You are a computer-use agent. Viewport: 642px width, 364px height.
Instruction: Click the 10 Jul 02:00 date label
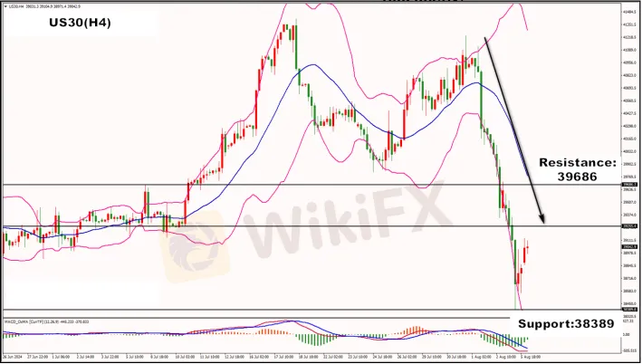[185, 357]
